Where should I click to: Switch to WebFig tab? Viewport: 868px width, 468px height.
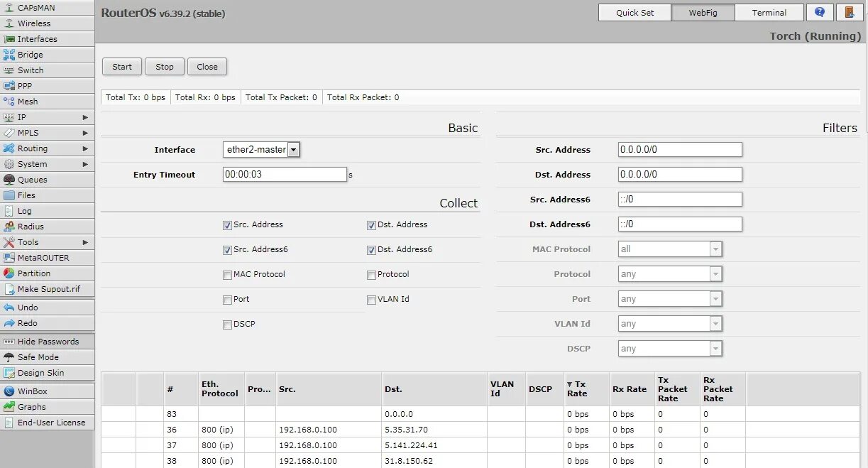pos(702,12)
